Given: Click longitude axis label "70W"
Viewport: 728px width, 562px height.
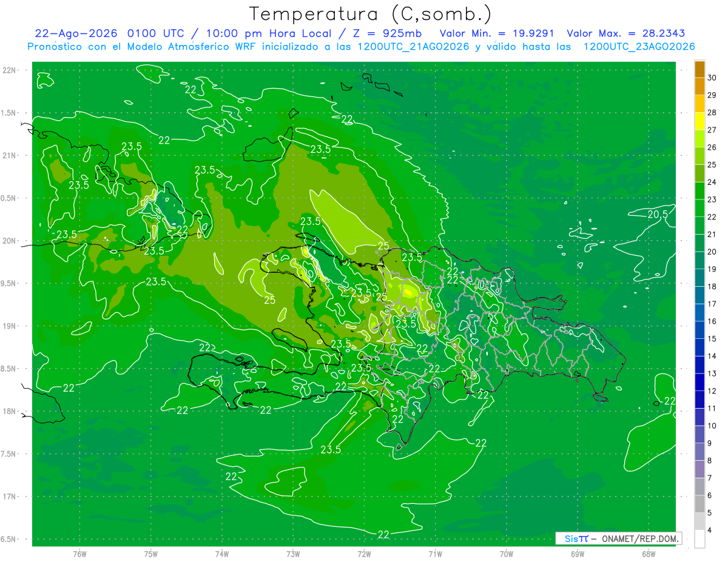Looking at the screenshot, I should [507, 554].
